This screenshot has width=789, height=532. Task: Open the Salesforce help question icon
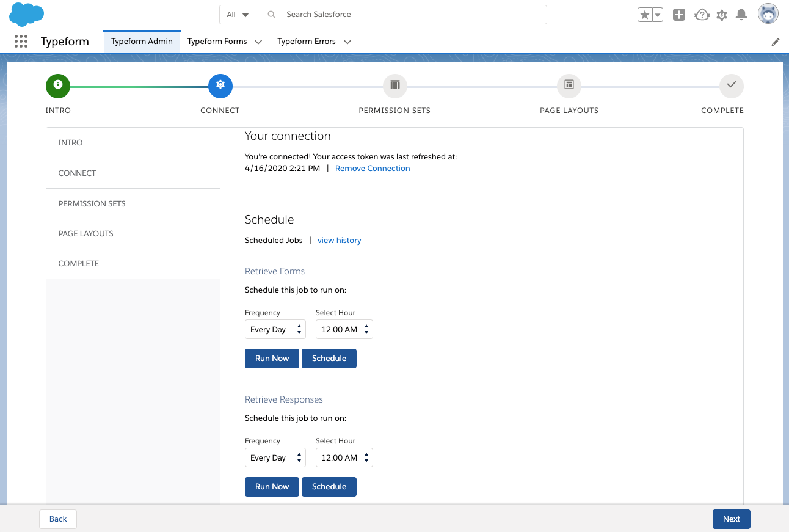pyautogui.click(x=702, y=15)
